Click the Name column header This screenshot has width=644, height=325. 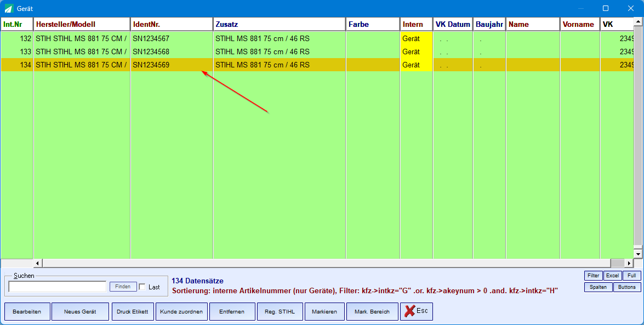click(533, 24)
